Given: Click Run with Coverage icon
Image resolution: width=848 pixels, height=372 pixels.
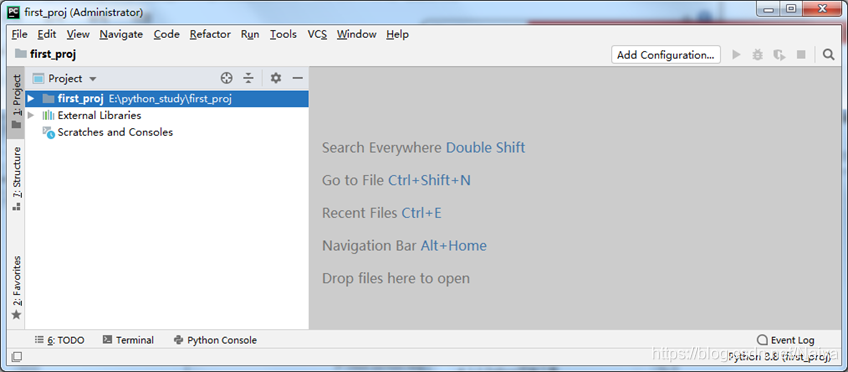Looking at the screenshot, I should [779, 55].
